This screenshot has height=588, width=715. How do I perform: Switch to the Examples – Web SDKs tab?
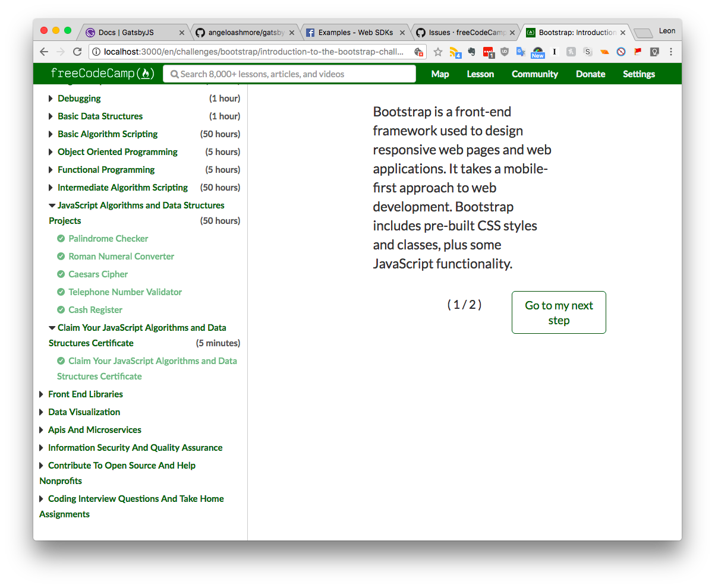[x=355, y=32]
